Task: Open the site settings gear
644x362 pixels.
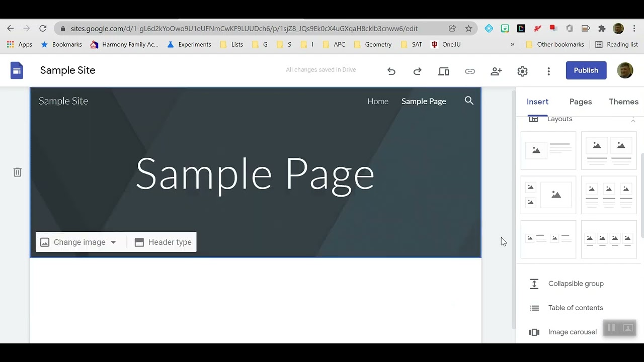Action: 522,71
